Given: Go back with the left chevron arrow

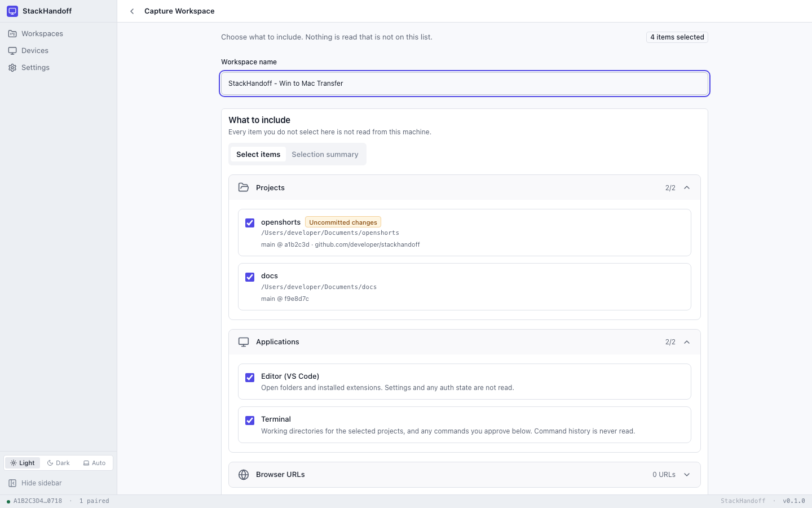Looking at the screenshot, I should pyautogui.click(x=132, y=11).
